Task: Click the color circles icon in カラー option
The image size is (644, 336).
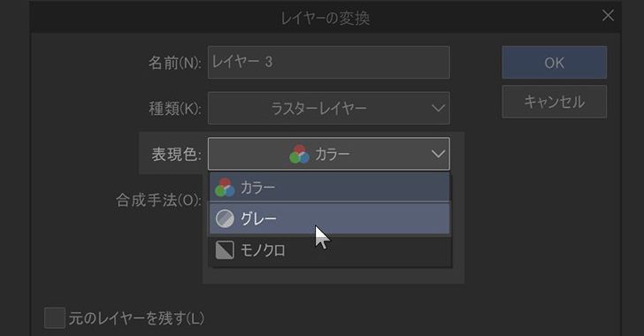Action: tap(225, 187)
